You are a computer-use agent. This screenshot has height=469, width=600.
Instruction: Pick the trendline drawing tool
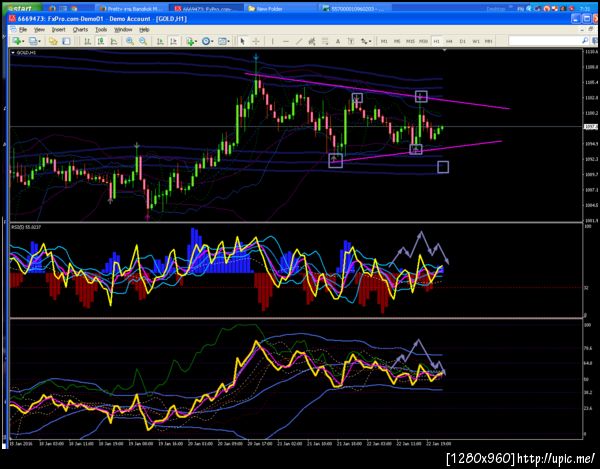coord(299,41)
